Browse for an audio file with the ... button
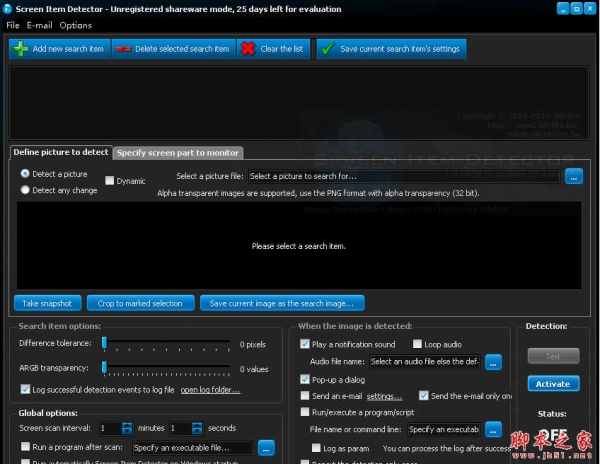The width and height of the screenshot is (600, 464). click(x=493, y=362)
